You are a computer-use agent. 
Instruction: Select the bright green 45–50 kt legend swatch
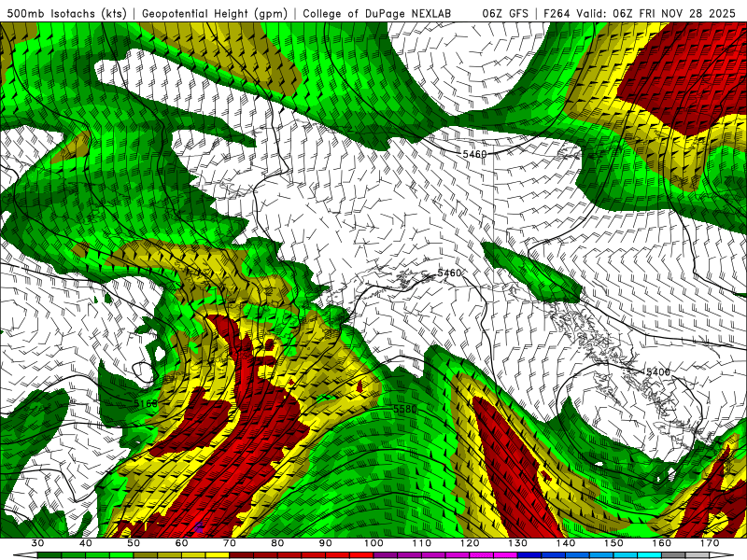(121, 555)
